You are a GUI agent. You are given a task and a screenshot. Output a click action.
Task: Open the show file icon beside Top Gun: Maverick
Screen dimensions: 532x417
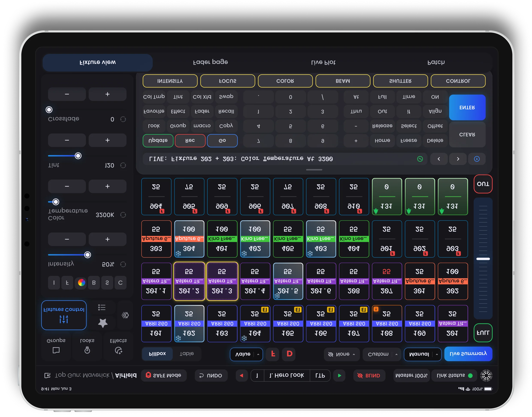click(x=47, y=375)
